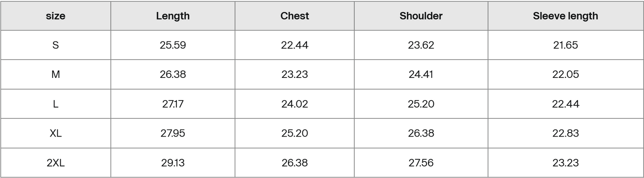The width and height of the screenshot is (644, 178).
Task: Click the 'Sleeve length' column header
Action: [566, 16]
